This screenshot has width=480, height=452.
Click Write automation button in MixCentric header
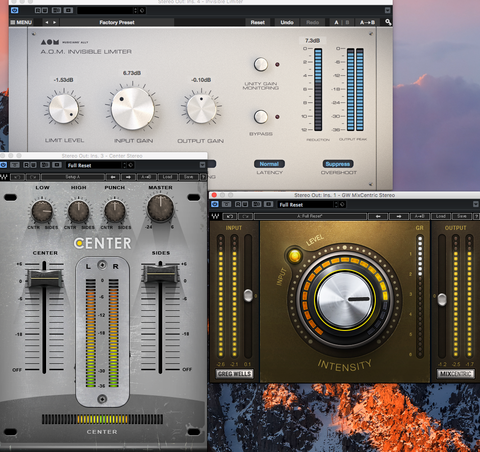245,204
